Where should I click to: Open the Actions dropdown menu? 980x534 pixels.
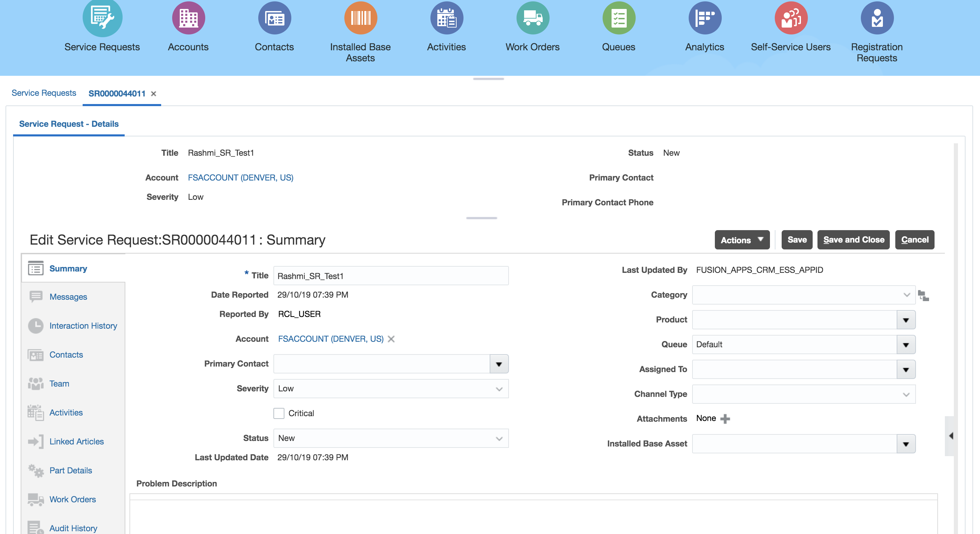742,240
